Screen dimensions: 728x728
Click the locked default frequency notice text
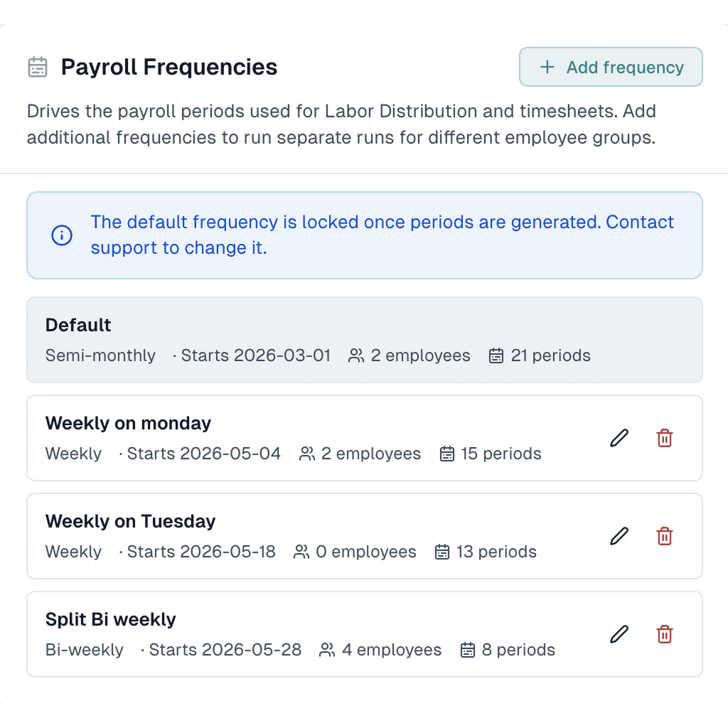[382, 235]
